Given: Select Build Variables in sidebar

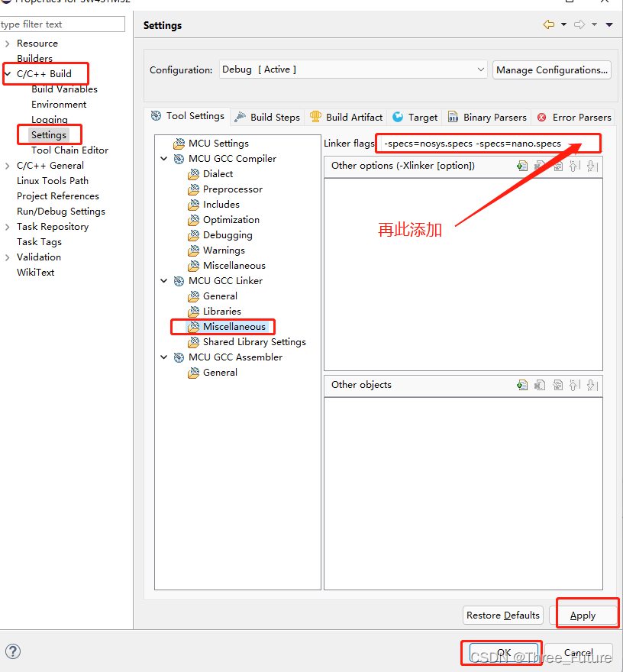Looking at the screenshot, I should (64, 89).
